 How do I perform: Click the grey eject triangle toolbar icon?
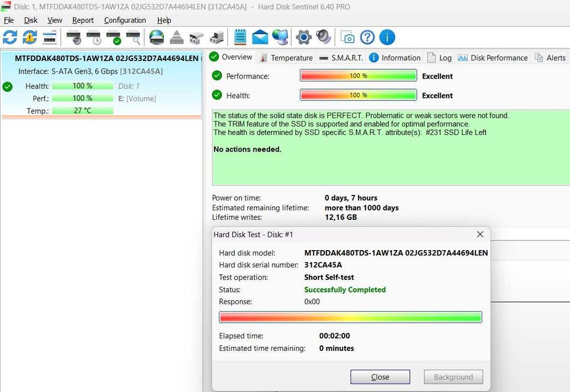[x=177, y=37]
